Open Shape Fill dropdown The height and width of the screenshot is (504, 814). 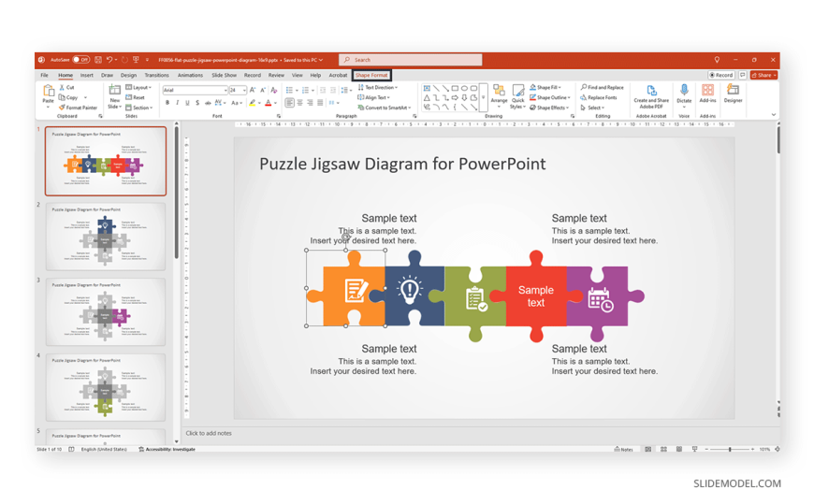pos(545,88)
